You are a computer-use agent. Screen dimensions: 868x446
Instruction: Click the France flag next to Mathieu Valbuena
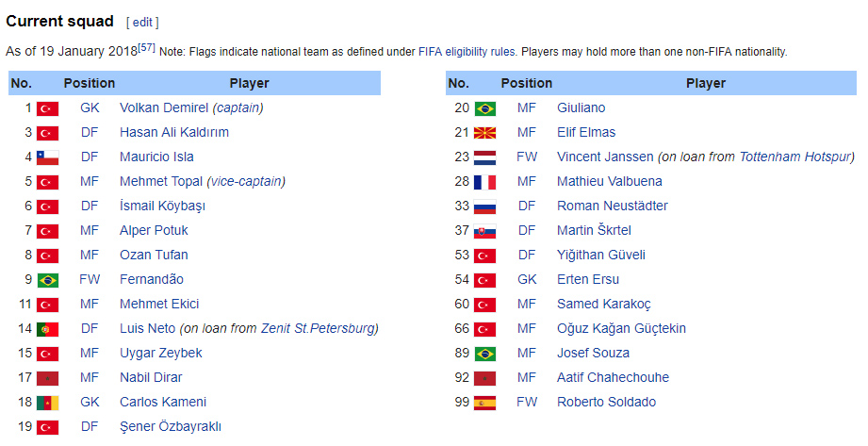(484, 182)
